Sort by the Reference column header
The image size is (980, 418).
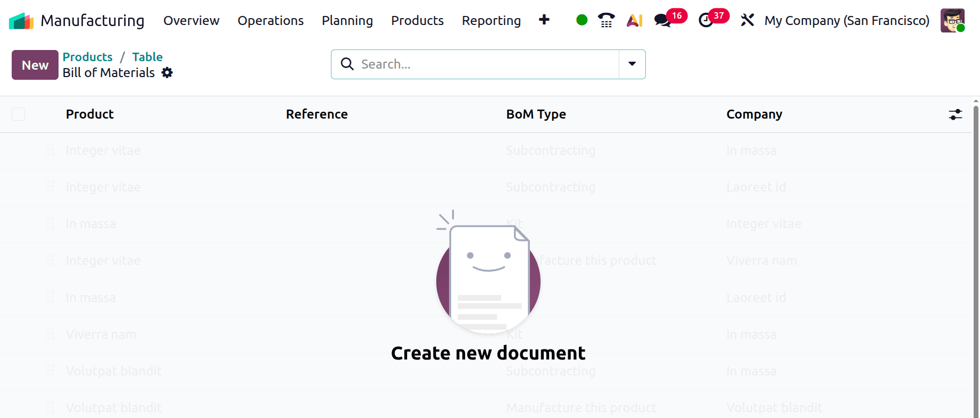pos(317,114)
